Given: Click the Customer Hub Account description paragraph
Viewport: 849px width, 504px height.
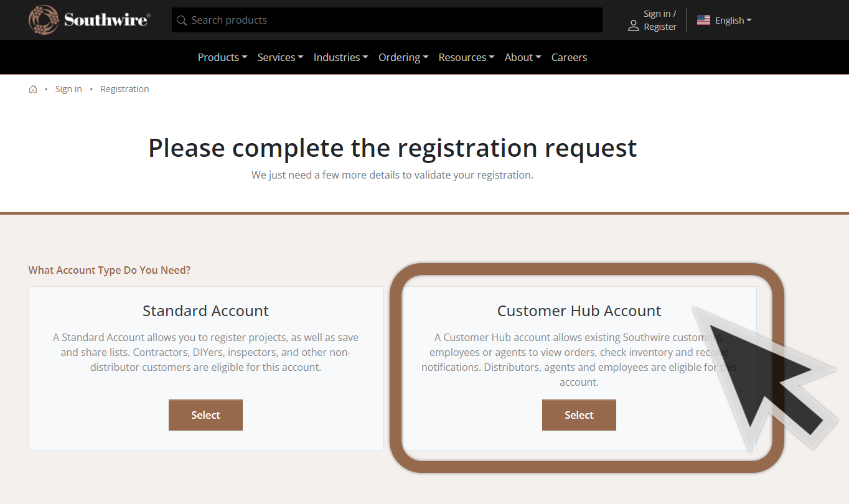Looking at the screenshot, I should (x=579, y=360).
